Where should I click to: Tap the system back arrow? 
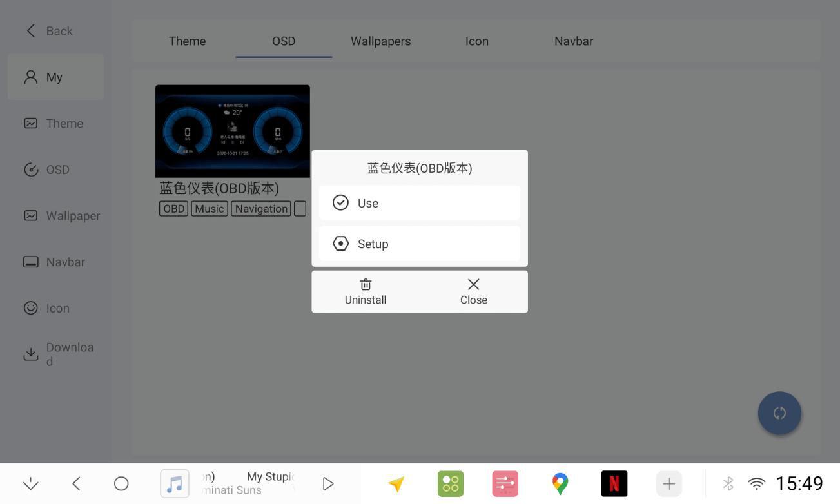point(76,483)
